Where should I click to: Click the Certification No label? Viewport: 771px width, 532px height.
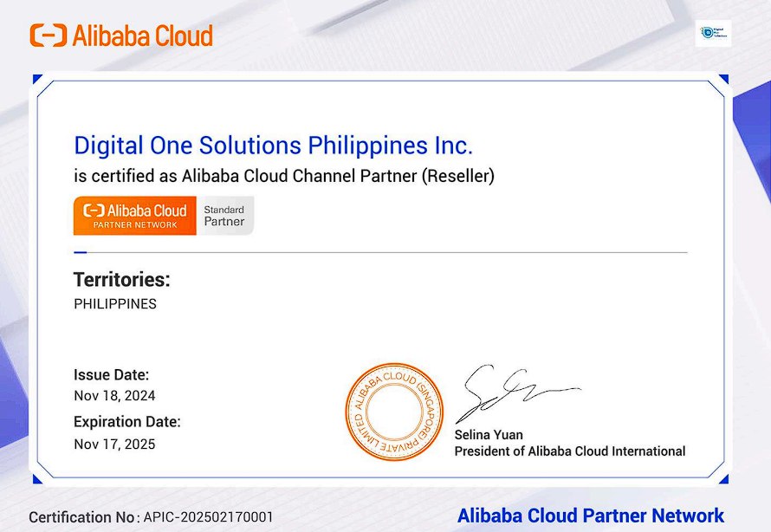(x=83, y=517)
